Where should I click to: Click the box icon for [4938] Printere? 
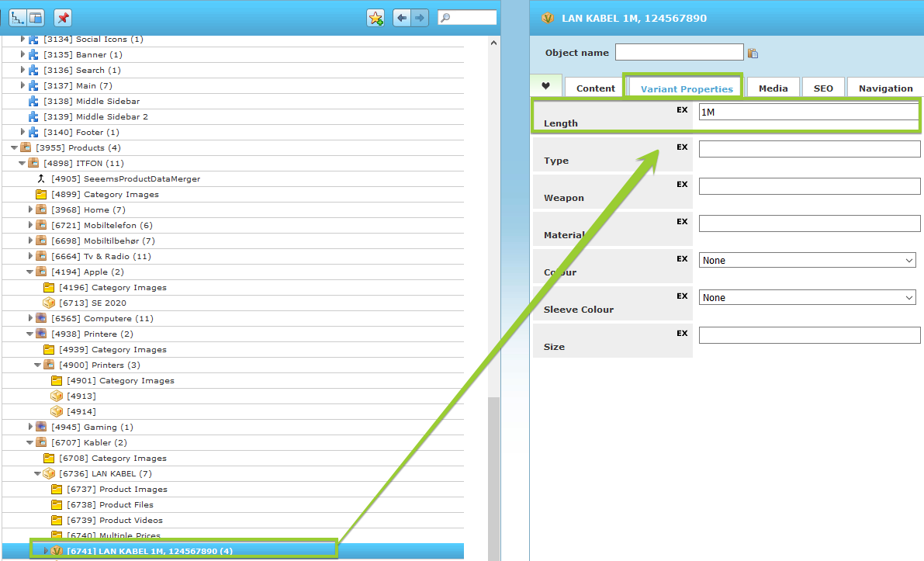coord(41,334)
